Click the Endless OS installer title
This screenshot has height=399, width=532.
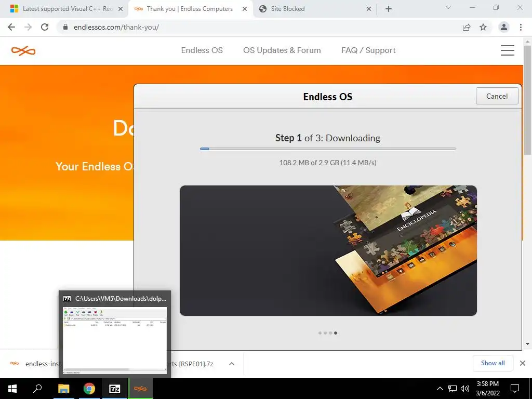[x=328, y=97]
